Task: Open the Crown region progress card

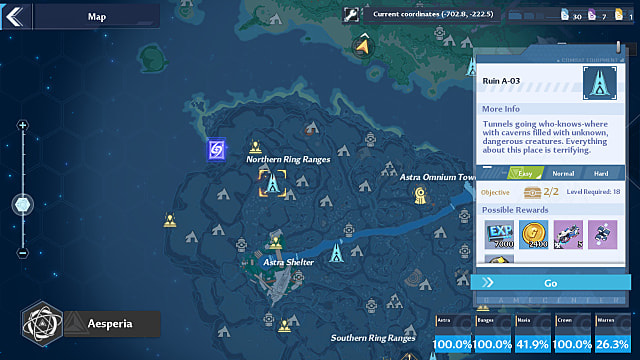Action: [x=572, y=333]
